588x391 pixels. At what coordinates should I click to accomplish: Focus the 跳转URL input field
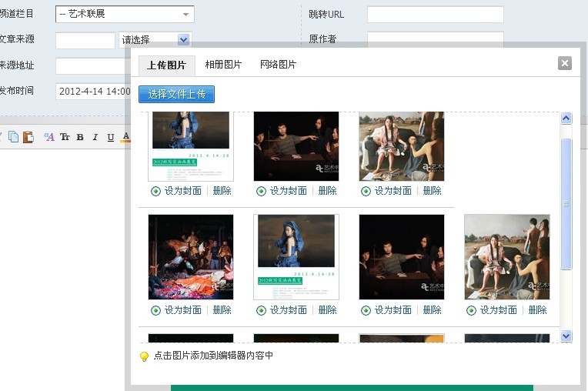click(436, 15)
